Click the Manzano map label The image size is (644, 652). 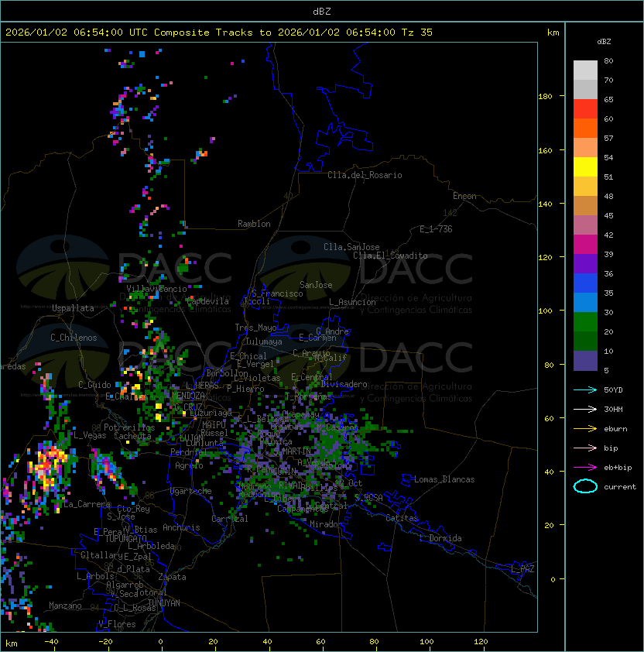click(65, 606)
